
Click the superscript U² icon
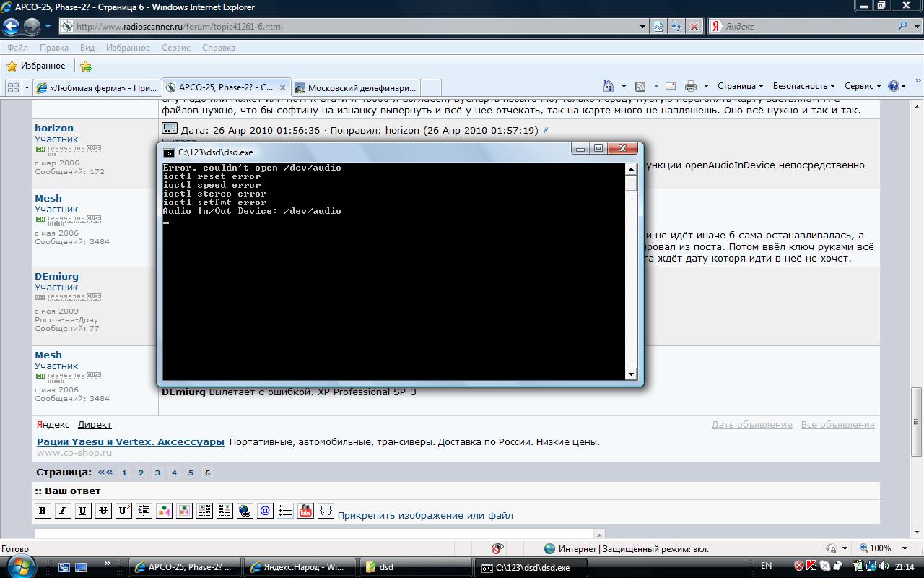click(x=123, y=510)
